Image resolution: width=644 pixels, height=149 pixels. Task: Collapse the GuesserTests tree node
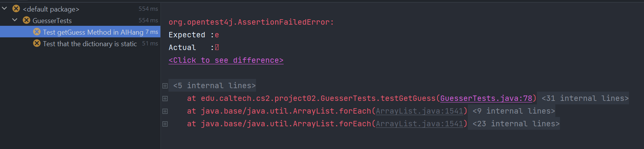coord(15,20)
